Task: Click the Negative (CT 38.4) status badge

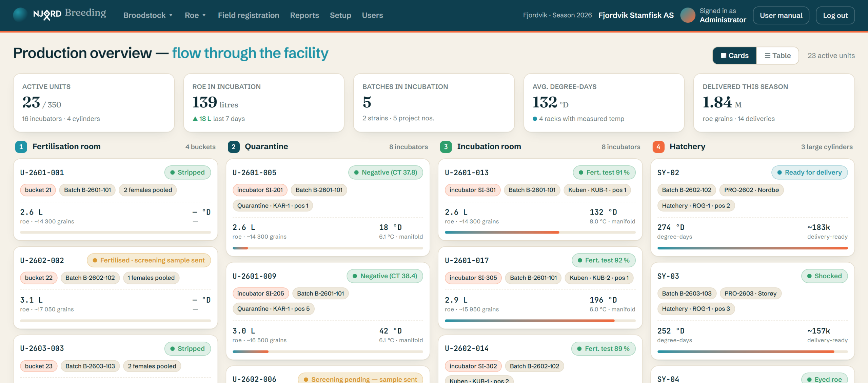Action: (x=385, y=276)
